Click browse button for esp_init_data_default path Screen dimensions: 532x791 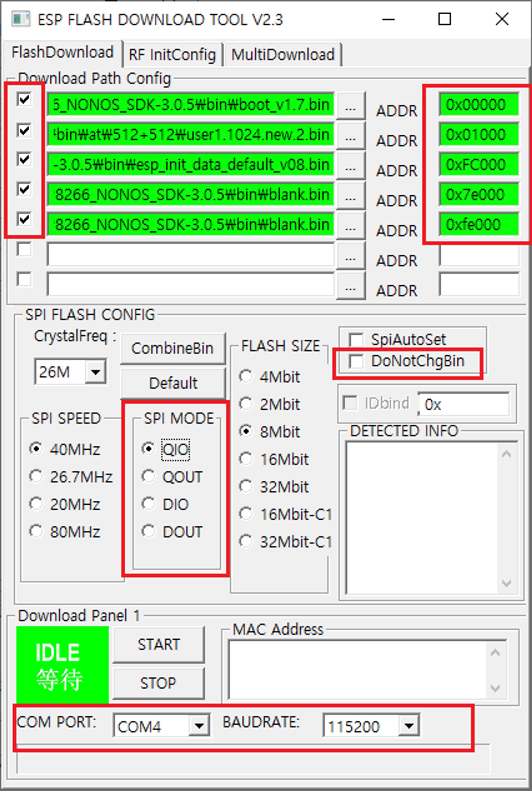[350, 165]
